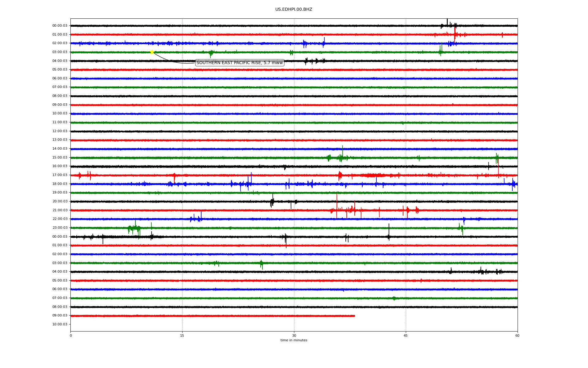
Task: Select the 19:00:03 trace label
Action: pyautogui.click(x=60, y=193)
